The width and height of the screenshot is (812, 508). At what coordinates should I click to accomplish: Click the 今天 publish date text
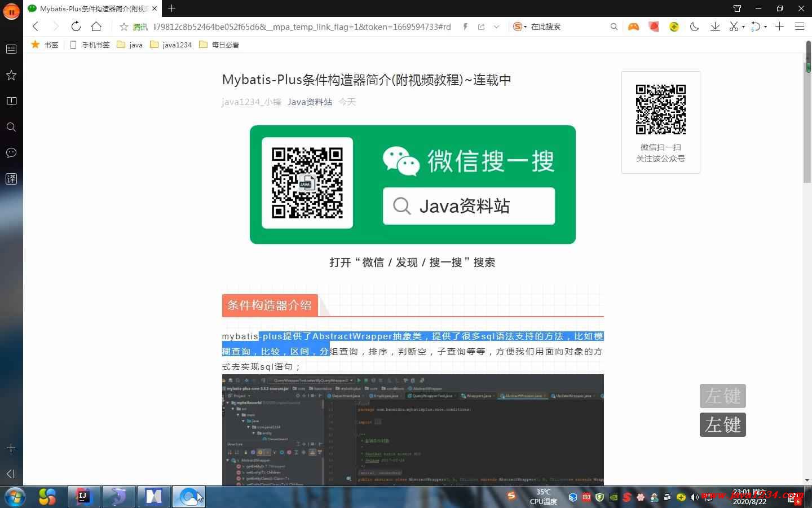coord(347,102)
